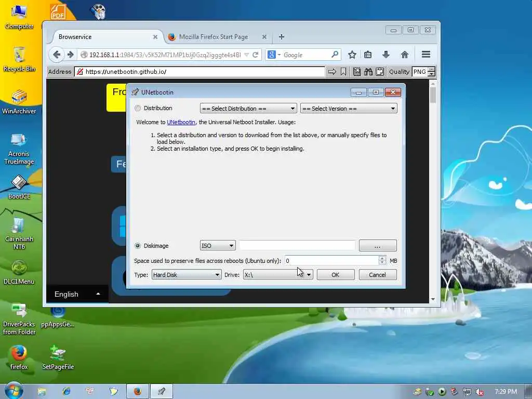Screen dimensions: 532x399
Task: Open the bookmarks book icon in Browservice bar
Action: click(x=356, y=72)
